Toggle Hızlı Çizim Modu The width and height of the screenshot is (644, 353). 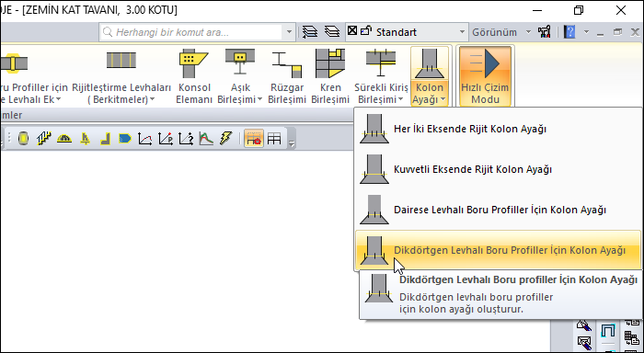[485, 76]
